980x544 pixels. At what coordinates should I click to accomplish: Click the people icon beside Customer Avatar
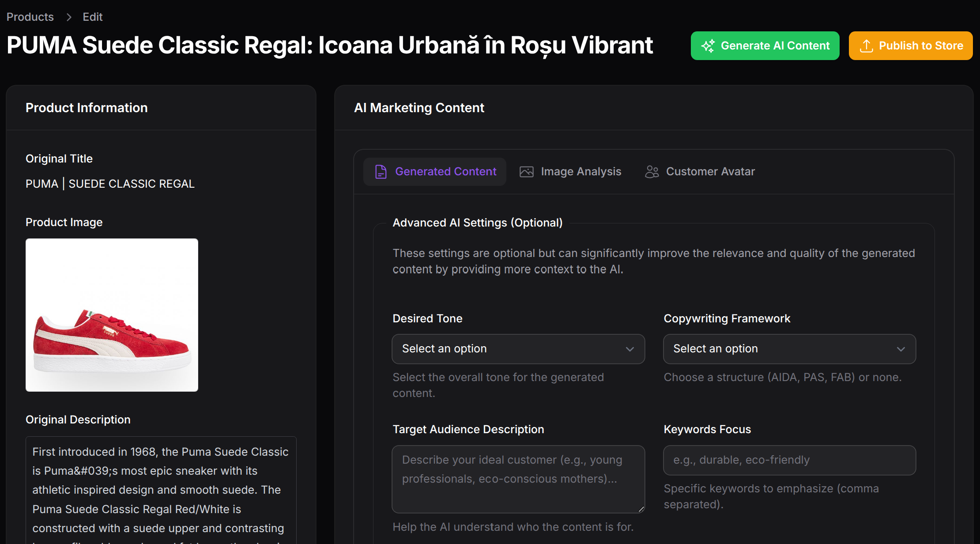point(652,172)
